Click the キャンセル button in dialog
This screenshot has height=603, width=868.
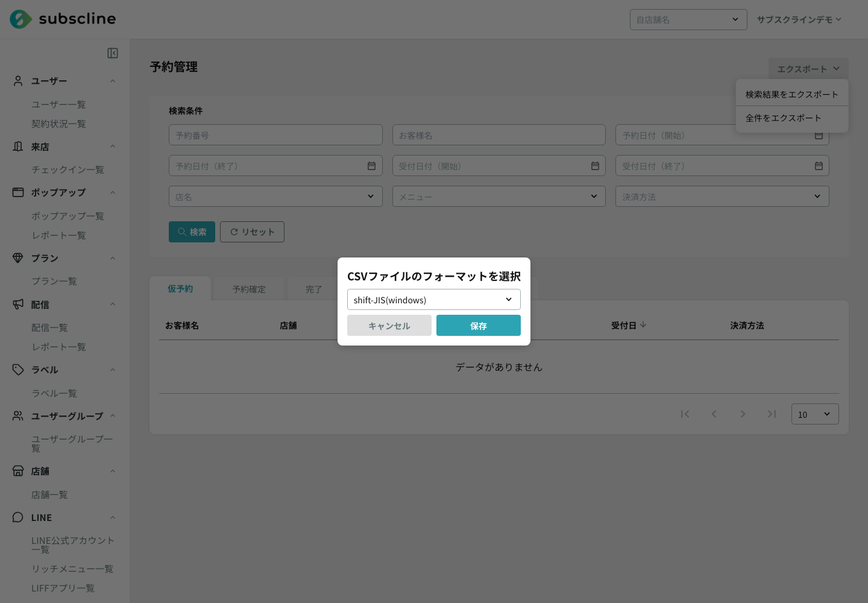coord(389,326)
